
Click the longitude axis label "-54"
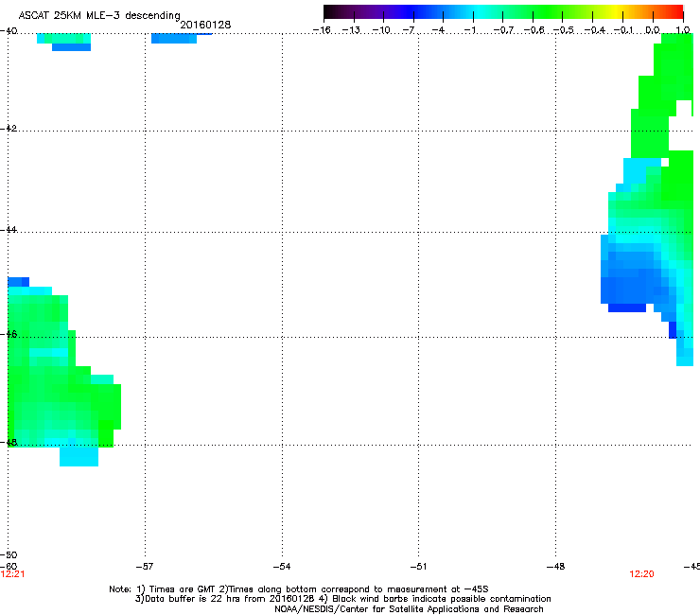[282, 567]
